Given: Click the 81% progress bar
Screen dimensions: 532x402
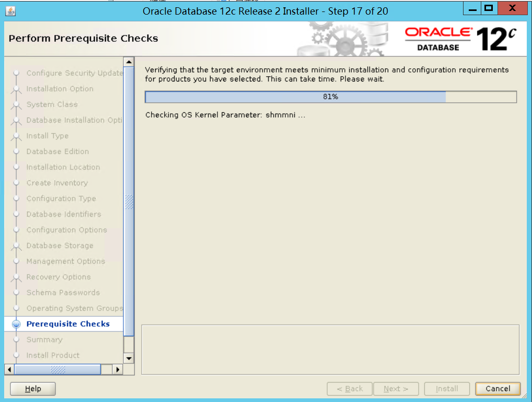Looking at the screenshot, I should pos(330,97).
